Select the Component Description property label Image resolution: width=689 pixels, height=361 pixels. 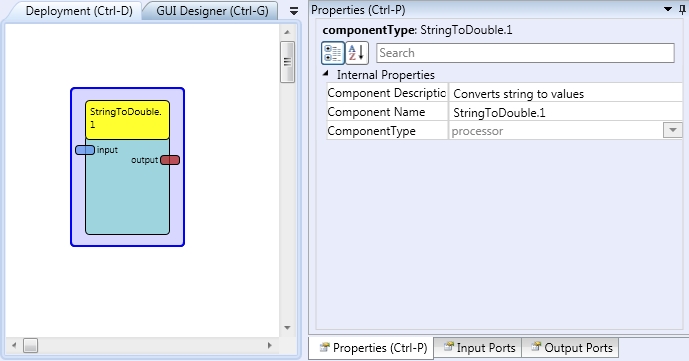pos(387,93)
